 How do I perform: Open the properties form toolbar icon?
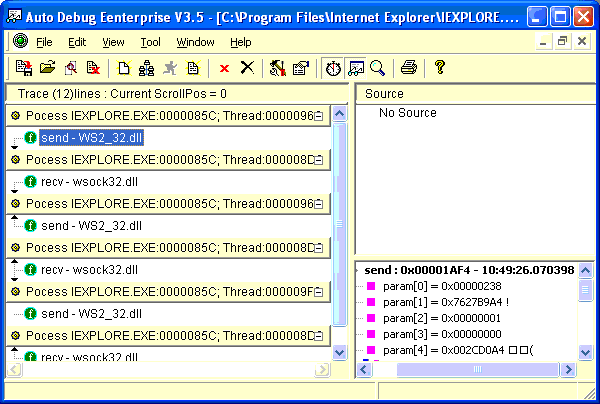301,68
